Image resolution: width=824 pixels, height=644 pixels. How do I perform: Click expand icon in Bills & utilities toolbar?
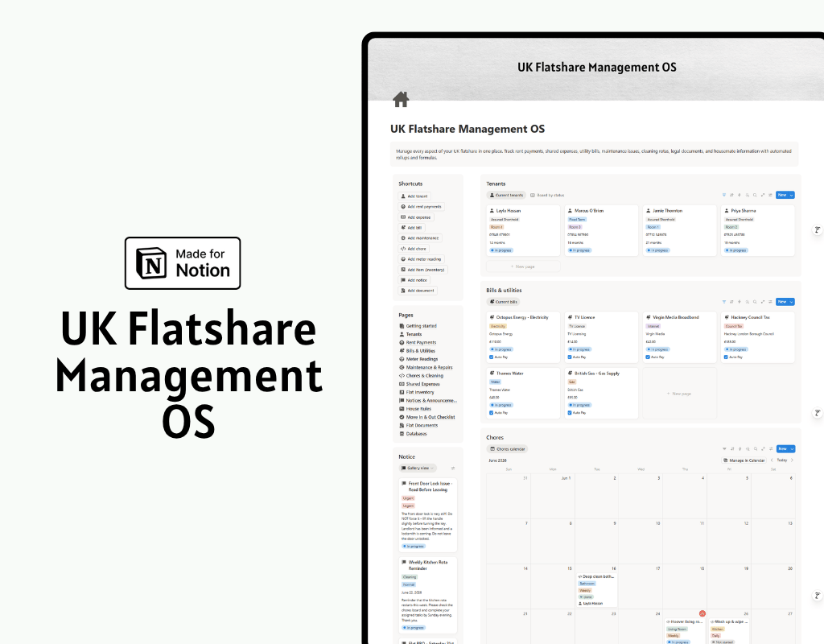(x=763, y=302)
